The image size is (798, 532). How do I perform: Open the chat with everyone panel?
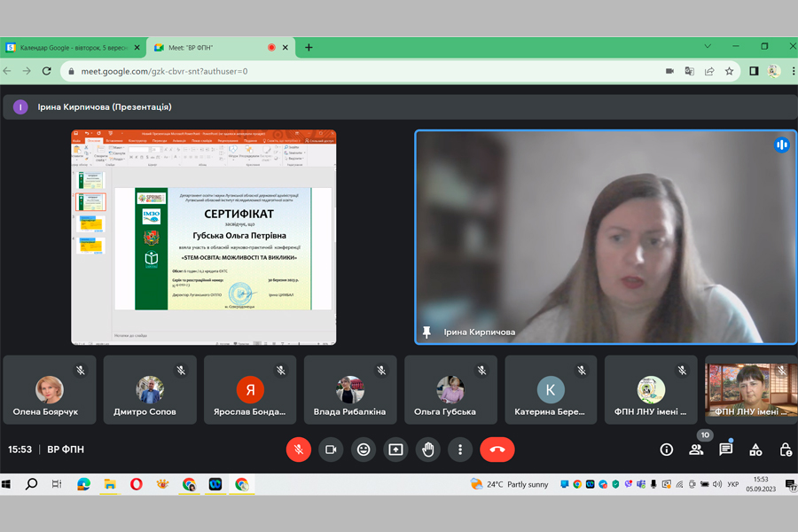click(726, 450)
